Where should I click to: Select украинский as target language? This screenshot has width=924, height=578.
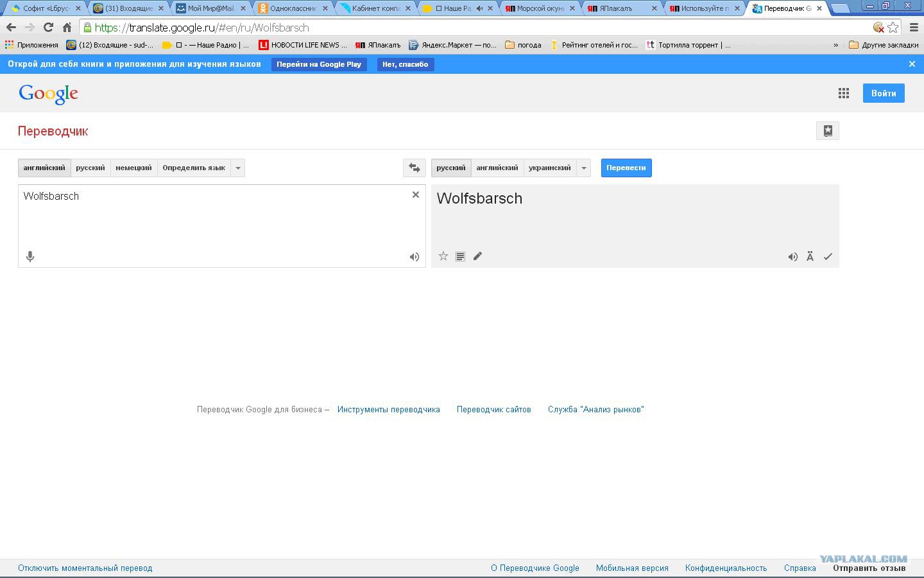pyautogui.click(x=549, y=168)
